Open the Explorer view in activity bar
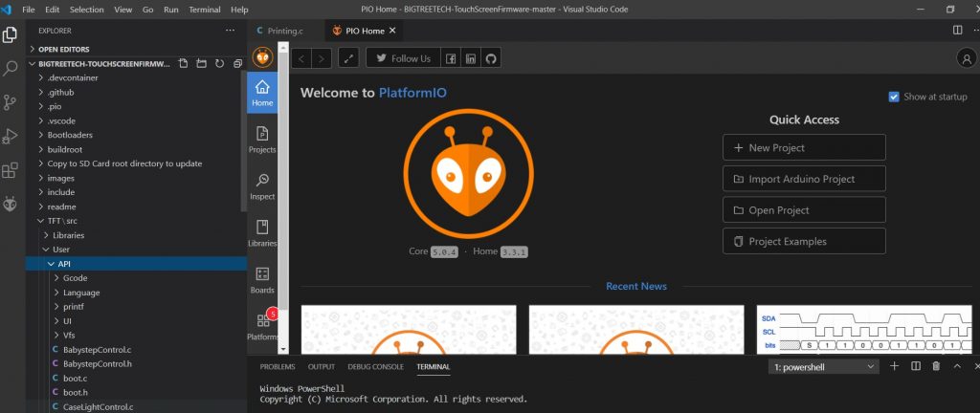 click(10, 35)
